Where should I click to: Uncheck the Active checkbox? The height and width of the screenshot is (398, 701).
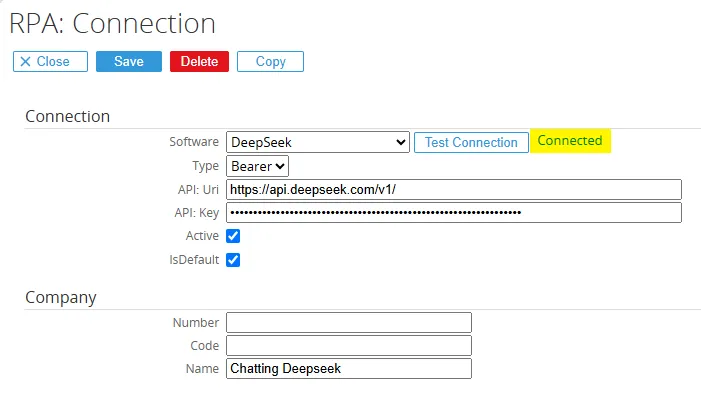pyautogui.click(x=233, y=236)
